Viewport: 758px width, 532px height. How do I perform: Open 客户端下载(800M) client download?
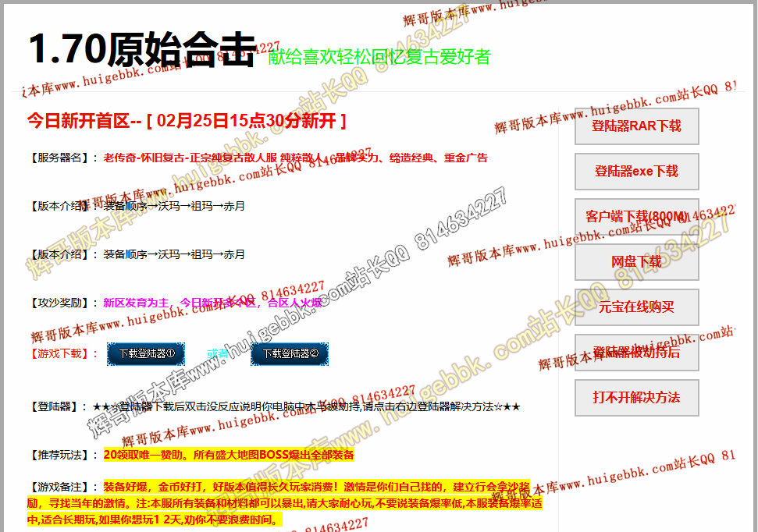[x=636, y=217]
